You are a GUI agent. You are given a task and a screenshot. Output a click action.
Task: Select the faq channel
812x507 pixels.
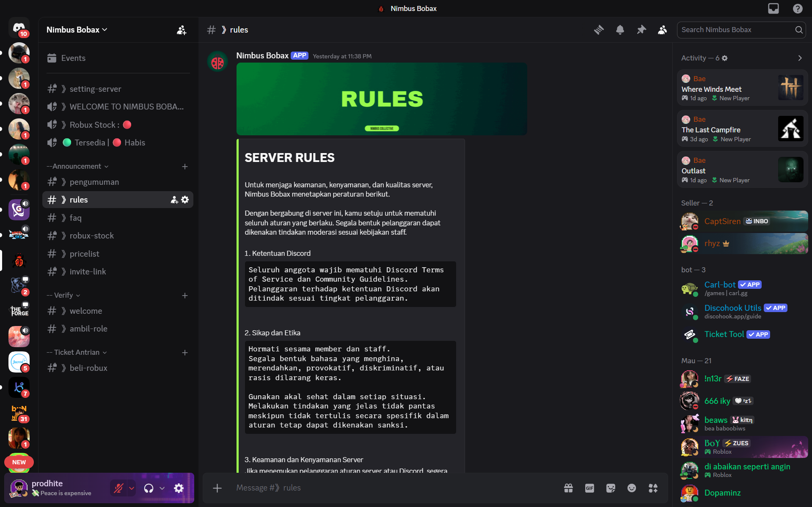[118, 218]
